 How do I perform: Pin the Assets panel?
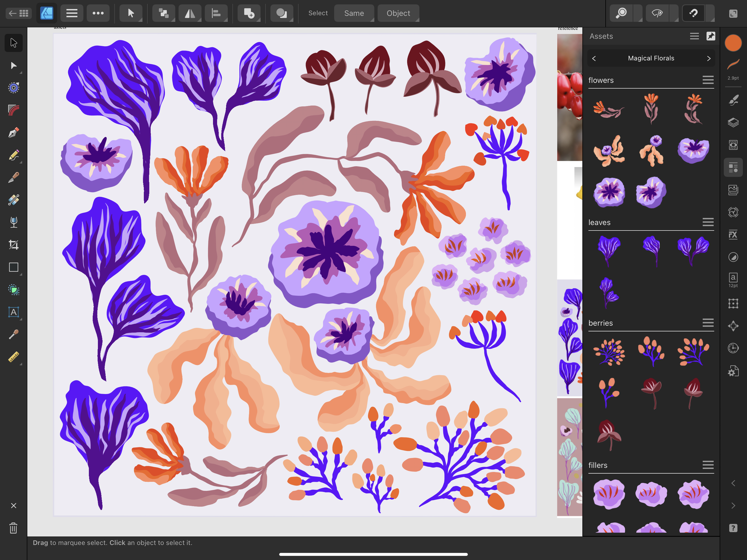[x=711, y=36]
